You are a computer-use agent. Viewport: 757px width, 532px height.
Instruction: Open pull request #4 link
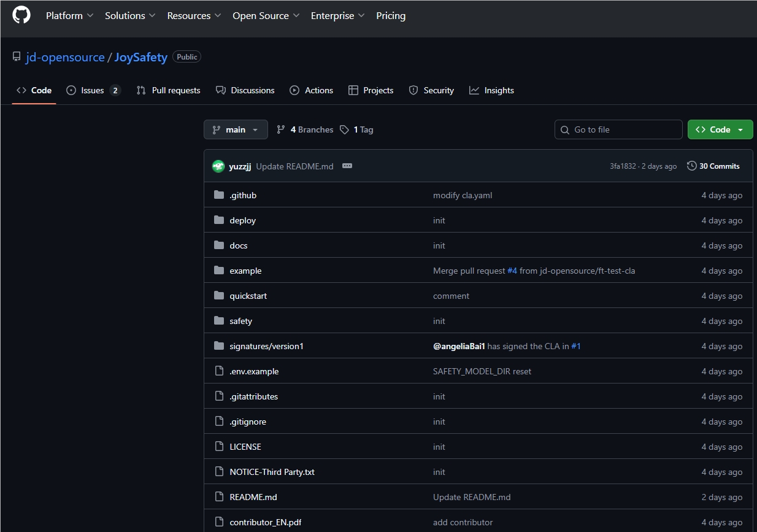512,271
